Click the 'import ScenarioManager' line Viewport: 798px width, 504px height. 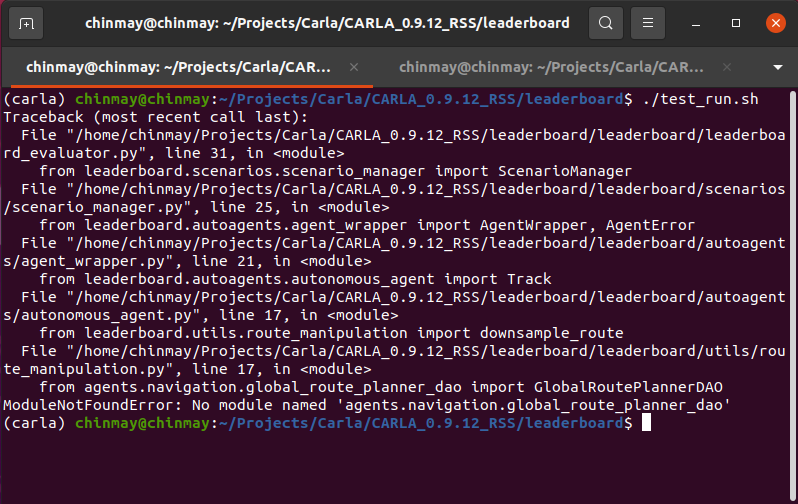point(335,171)
